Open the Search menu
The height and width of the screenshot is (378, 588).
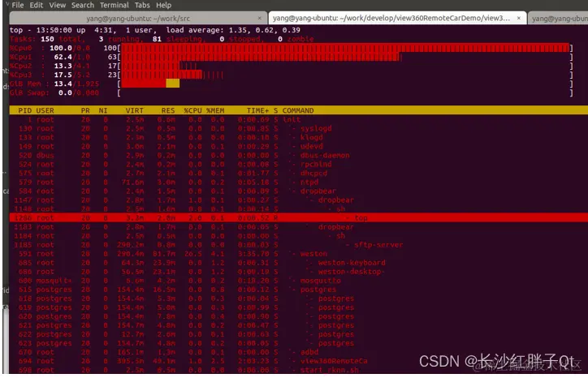click(x=83, y=5)
